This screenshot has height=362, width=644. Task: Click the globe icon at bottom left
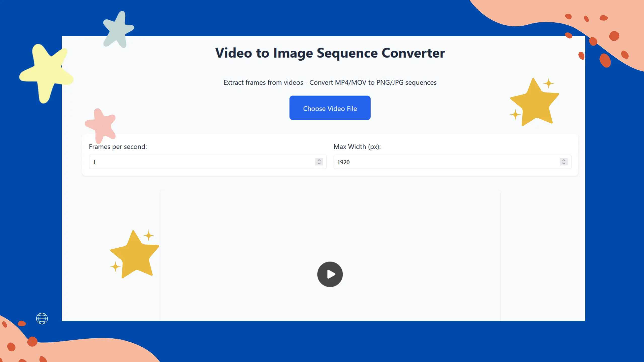click(42, 319)
